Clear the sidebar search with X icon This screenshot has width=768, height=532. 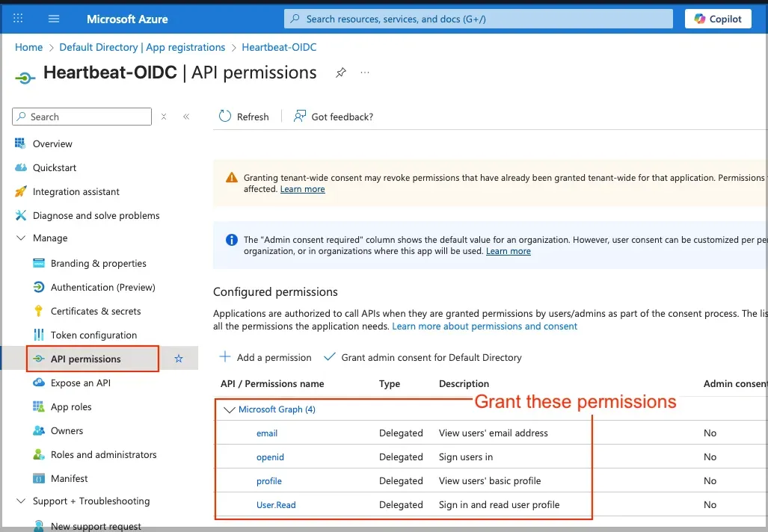(164, 117)
